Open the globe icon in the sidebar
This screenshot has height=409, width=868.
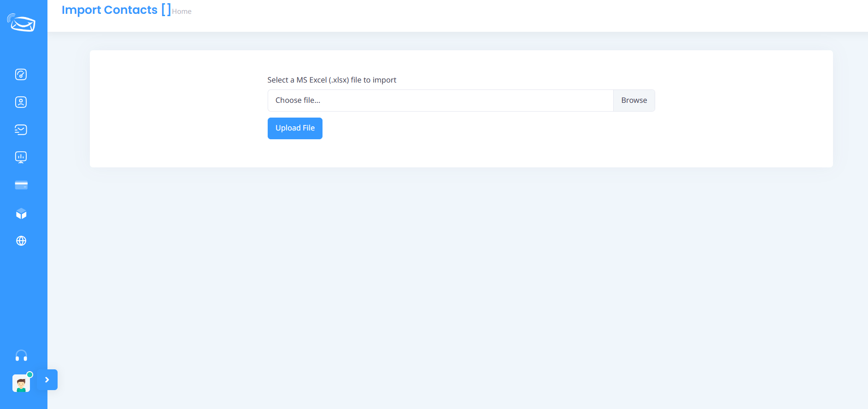[21, 241]
